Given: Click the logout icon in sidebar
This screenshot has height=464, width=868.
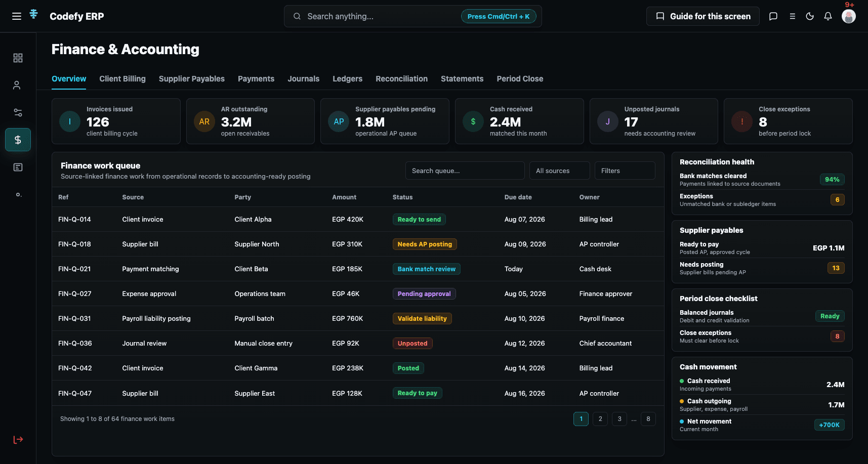Looking at the screenshot, I should 18,439.
